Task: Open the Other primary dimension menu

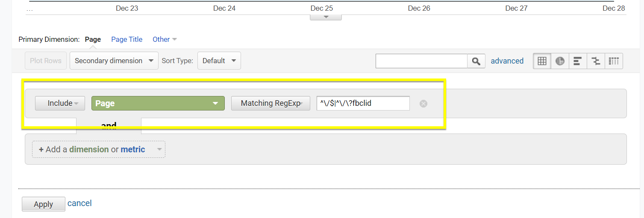Action: coord(164,39)
